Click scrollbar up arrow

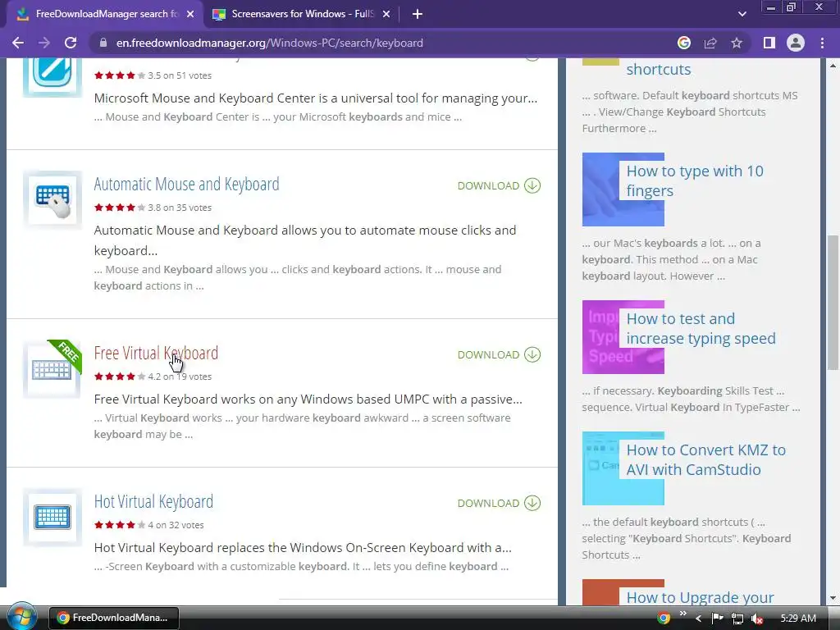pos(833,66)
